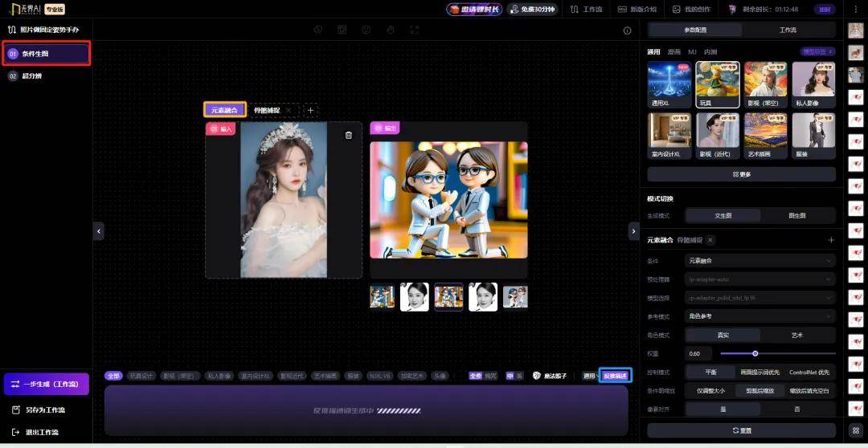The height and width of the screenshot is (448, 868).
Task: Click the 权重 weight slider handle
Action: click(x=755, y=353)
